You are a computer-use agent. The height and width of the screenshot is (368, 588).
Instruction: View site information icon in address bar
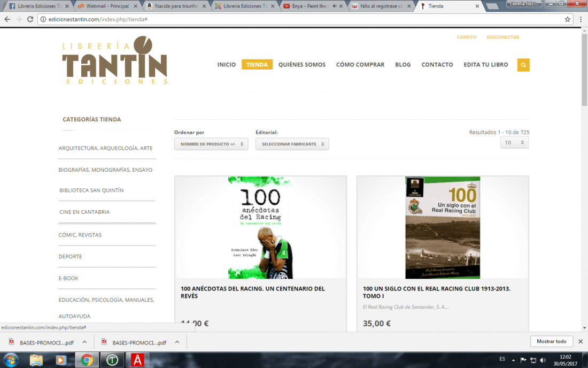tap(43, 19)
